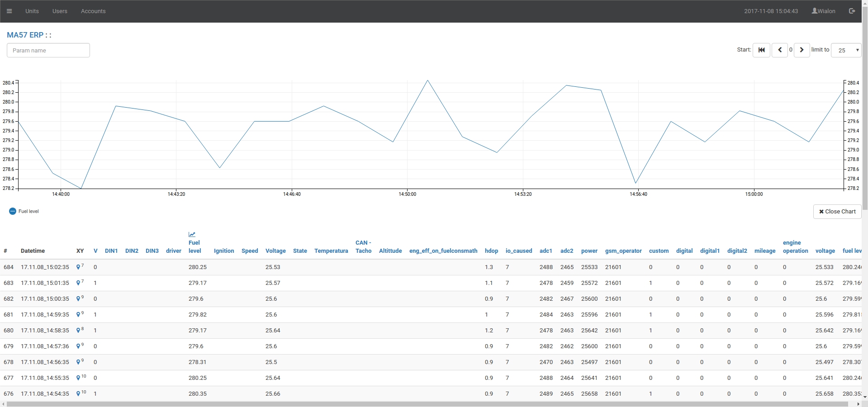Click the map pin icon in row 684

click(78, 267)
